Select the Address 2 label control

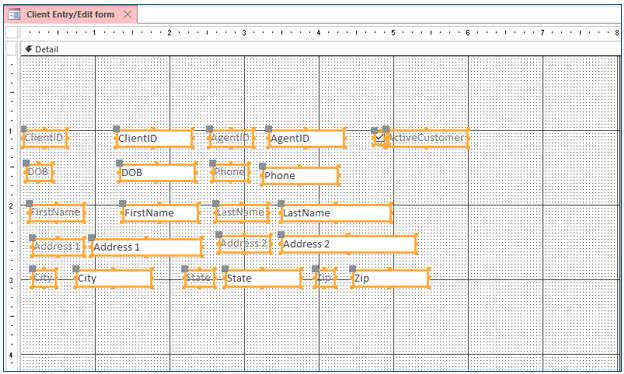(x=244, y=243)
